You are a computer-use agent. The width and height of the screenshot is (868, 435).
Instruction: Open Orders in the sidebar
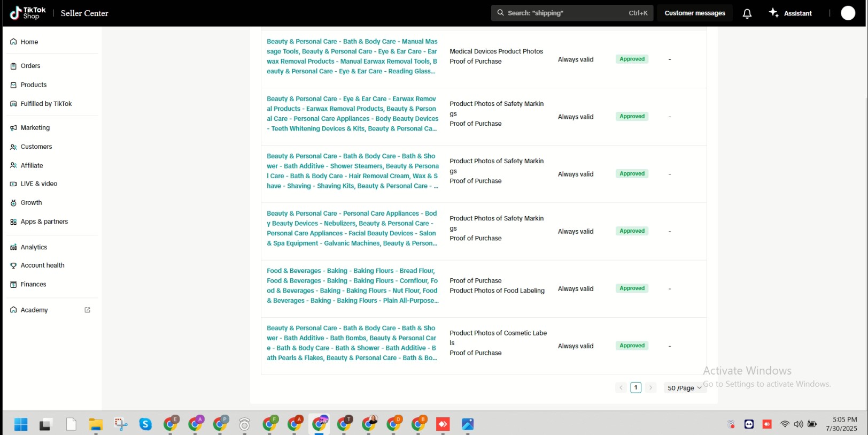tap(30, 66)
